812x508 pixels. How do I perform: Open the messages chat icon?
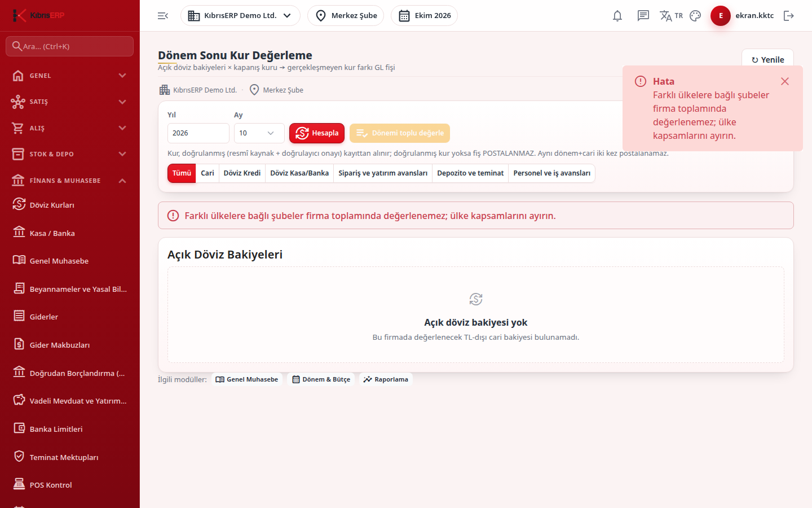point(643,16)
